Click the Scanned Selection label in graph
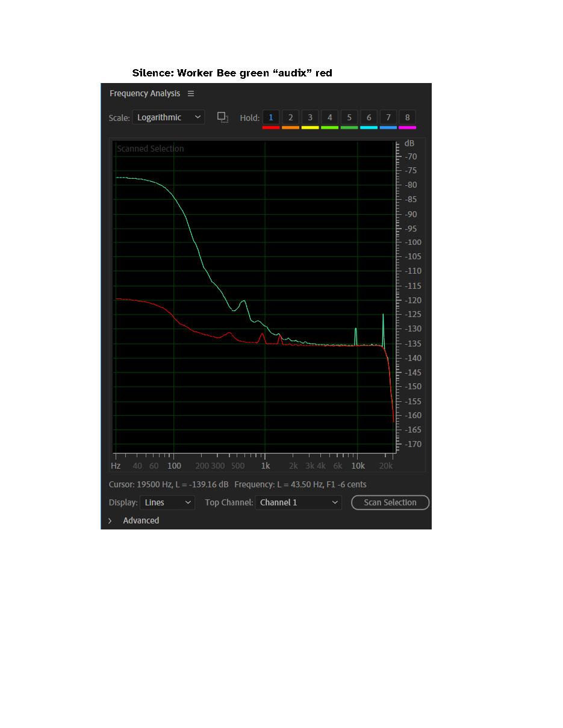Viewport: 563px width, 728px height. coord(151,149)
